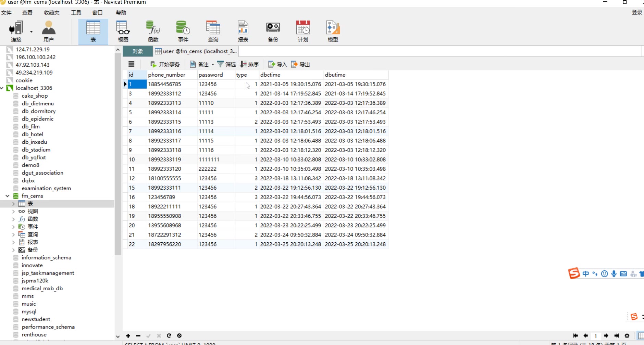
Task: Delete record with the minus icon
Action: [138, 336]
